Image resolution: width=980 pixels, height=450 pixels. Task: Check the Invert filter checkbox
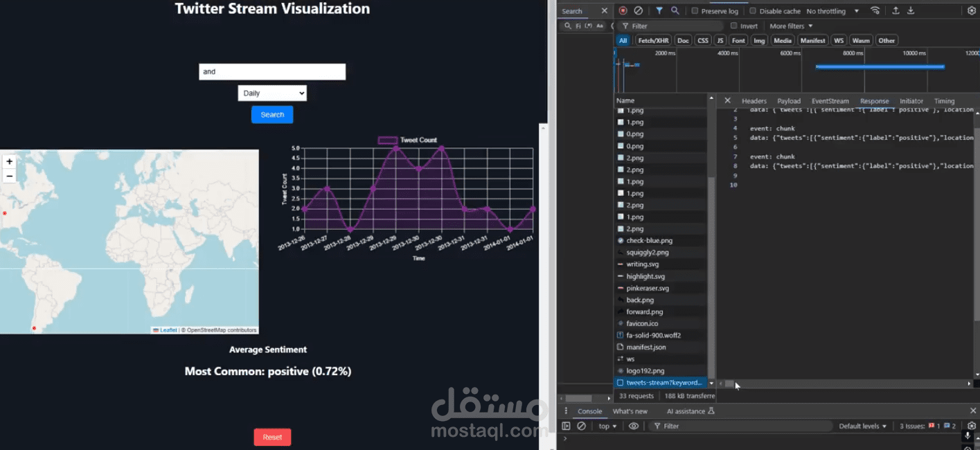tap(733, 26)
